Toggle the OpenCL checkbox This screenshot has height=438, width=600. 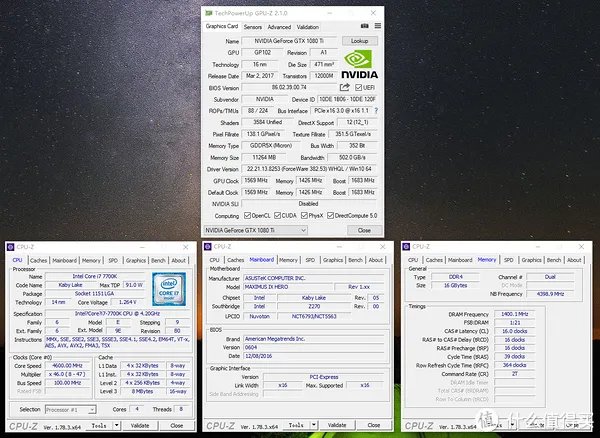(x=247, y=215)
